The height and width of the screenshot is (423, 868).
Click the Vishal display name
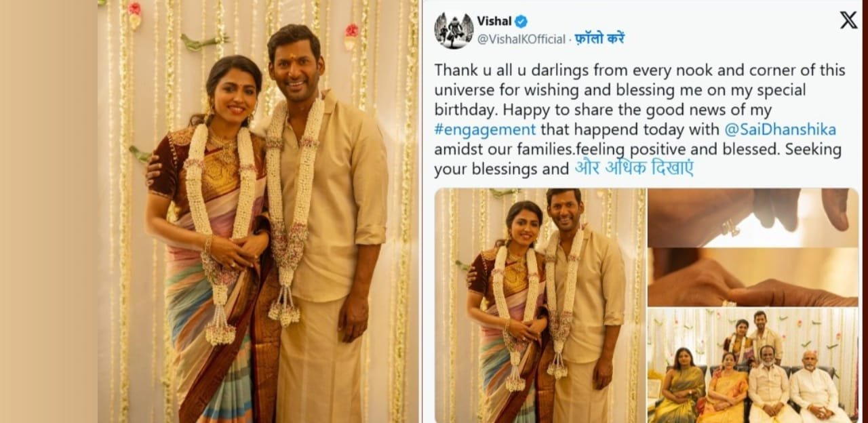[x=494, y=22]
